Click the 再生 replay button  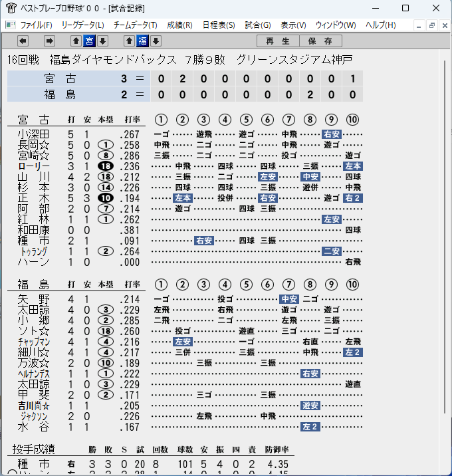pyautogui.click(x=278, y=41)
